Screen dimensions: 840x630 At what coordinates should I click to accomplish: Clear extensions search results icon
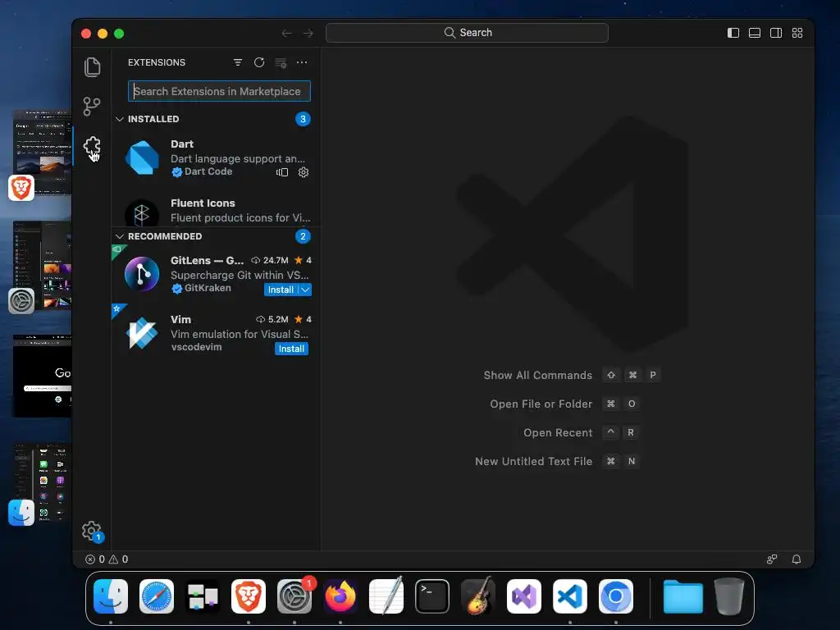(x=281, y=62)
